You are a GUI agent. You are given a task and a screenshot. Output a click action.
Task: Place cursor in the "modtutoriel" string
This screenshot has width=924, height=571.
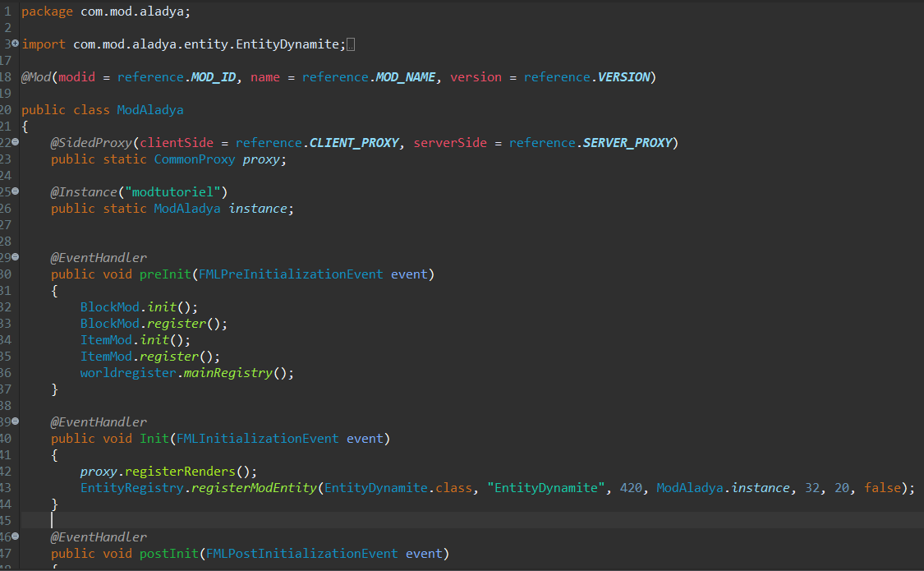coord(172,192)
